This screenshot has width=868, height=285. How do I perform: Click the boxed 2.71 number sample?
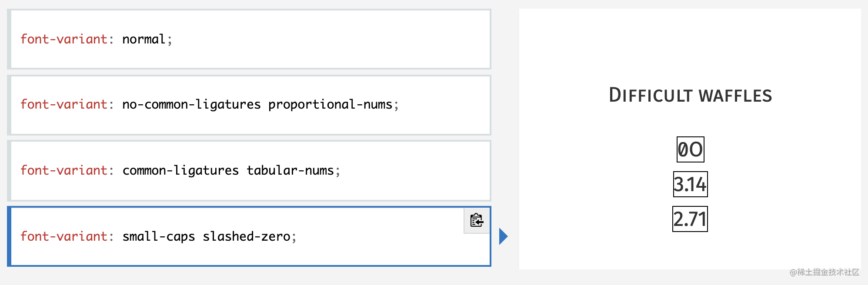[690, 219]
